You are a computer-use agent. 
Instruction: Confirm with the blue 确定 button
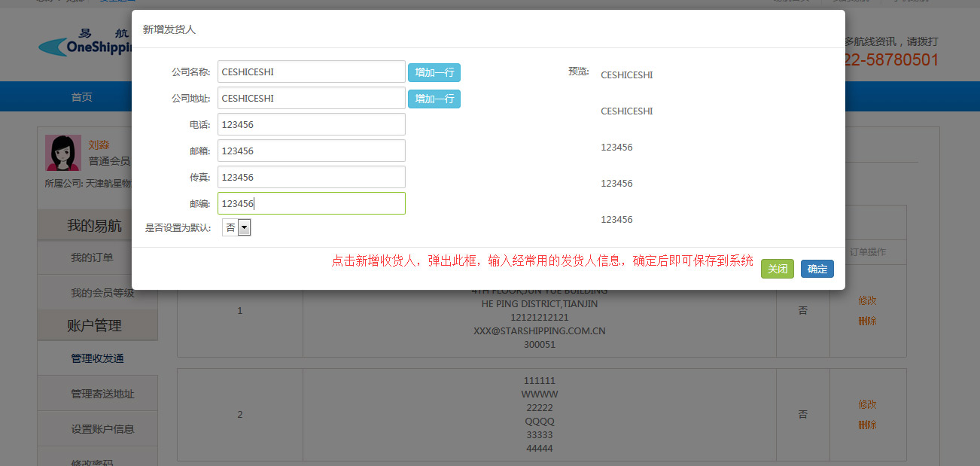click(x=817, y=269)
